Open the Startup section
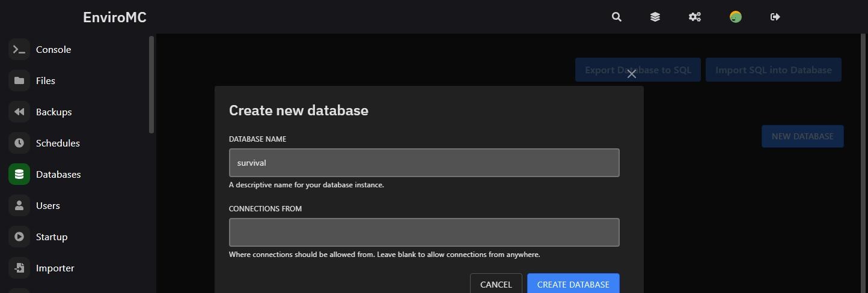This screenshot has width=868, height=293. 52,237
